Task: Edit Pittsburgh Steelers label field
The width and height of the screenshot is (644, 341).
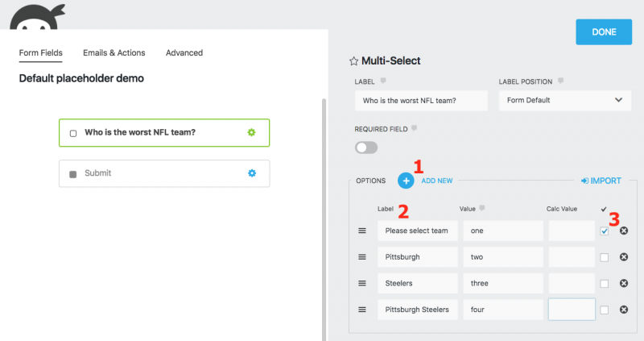Action: [418, 310]
